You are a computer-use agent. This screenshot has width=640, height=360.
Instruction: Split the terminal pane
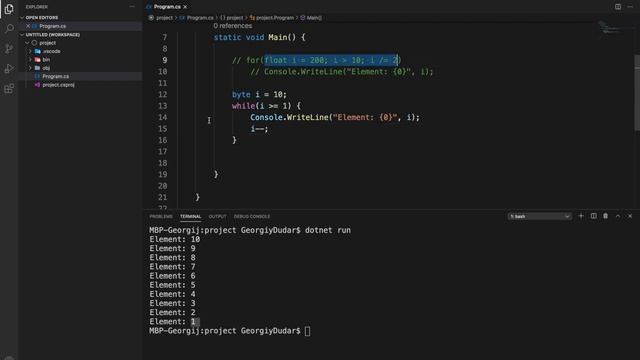click(x=593, y=216)
